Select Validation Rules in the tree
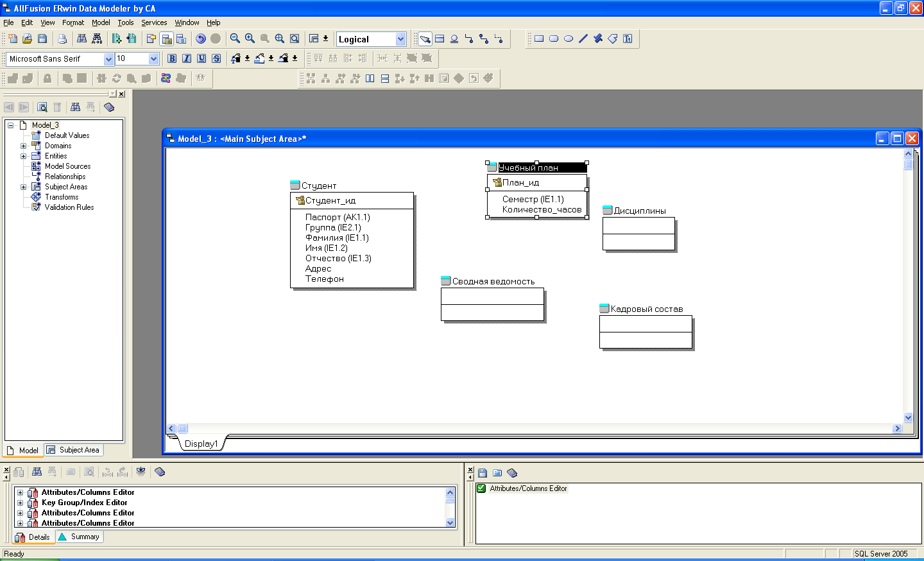The image size is (924, 561). [69, 207]
